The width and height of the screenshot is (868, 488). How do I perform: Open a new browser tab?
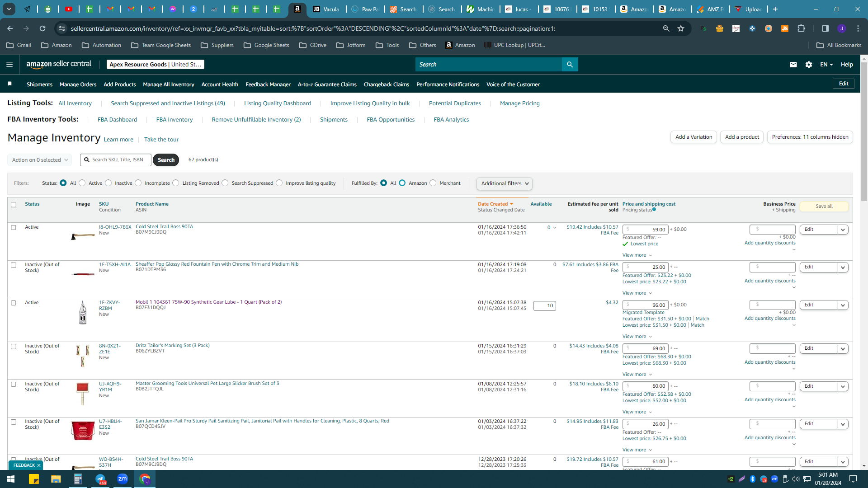(775, 9)
